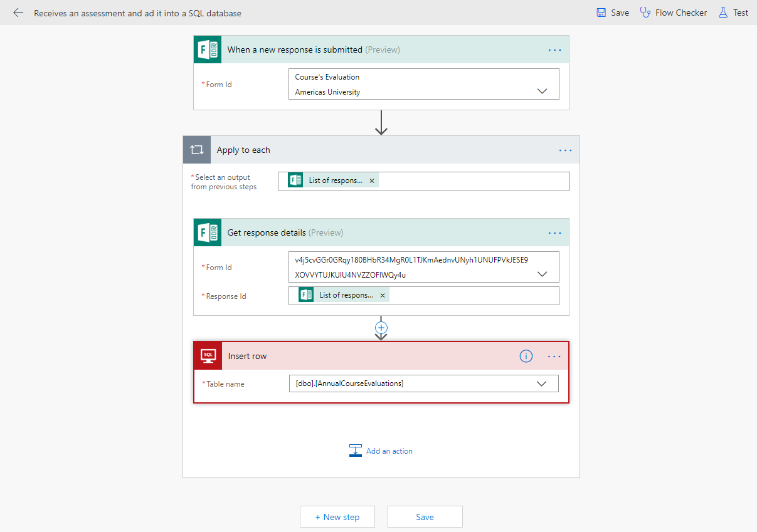Click the bottom Save button

pos(425,517)
